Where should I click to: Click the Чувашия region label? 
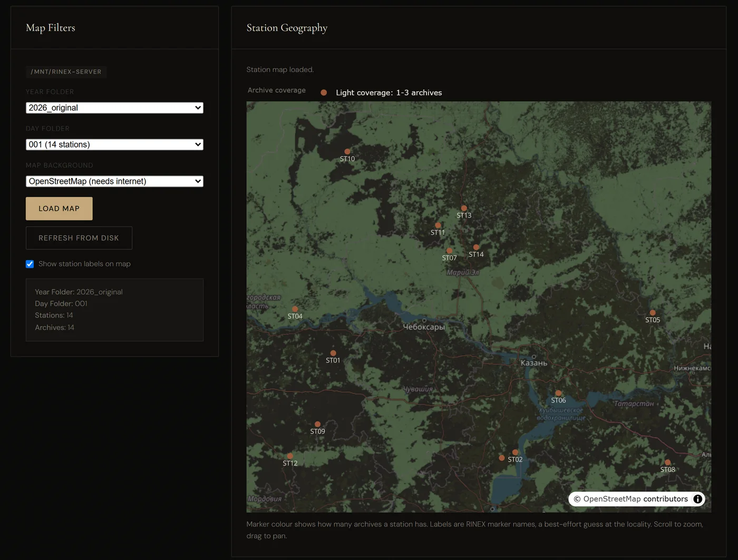coord(417,389)
